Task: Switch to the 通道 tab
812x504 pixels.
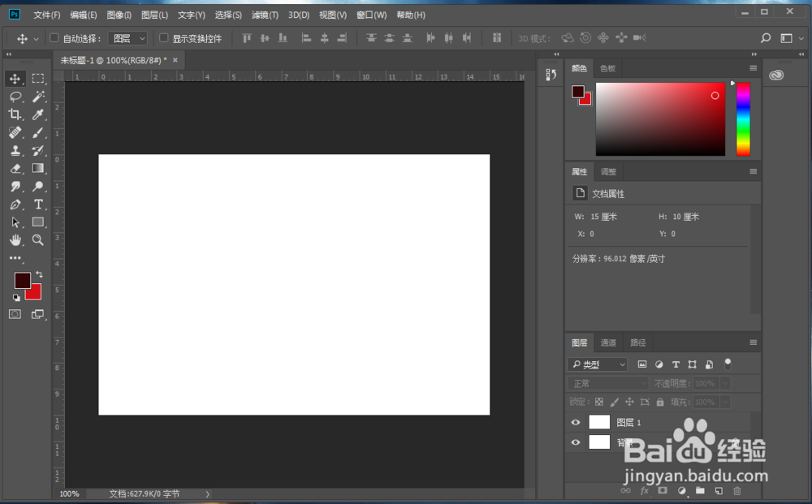Action: (608, 342)
